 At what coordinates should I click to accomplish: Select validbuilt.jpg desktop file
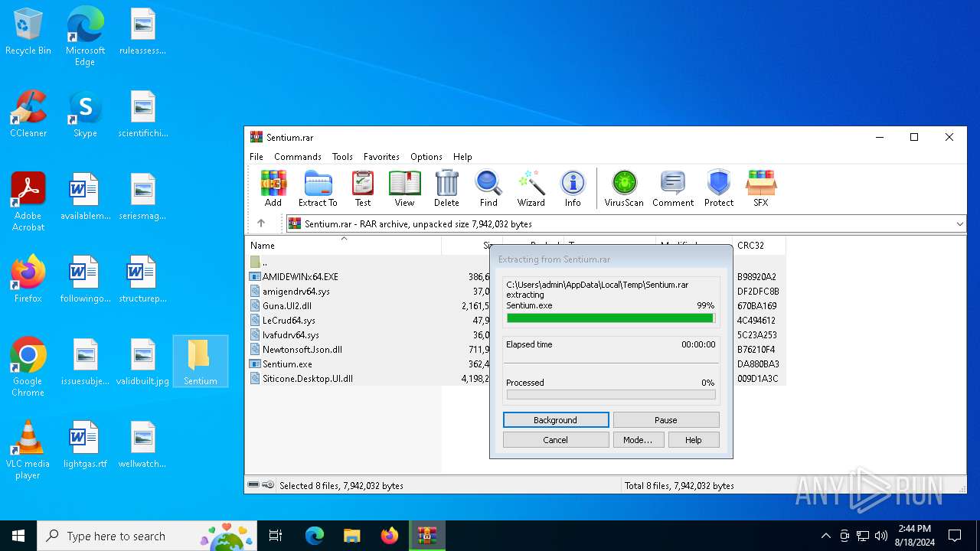142,362
